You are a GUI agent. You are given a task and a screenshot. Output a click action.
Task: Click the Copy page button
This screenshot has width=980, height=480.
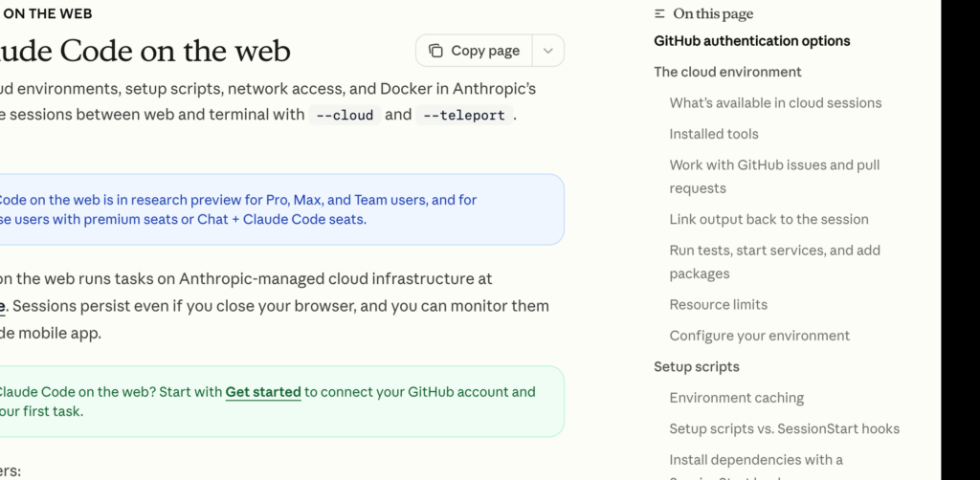(x=475, y=51)
